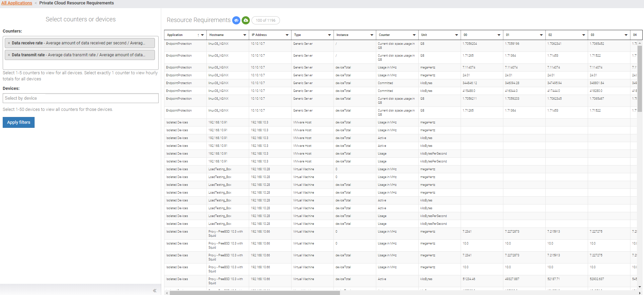
Task: Open the 00 hour column dropdown
Action: (499, 35)
